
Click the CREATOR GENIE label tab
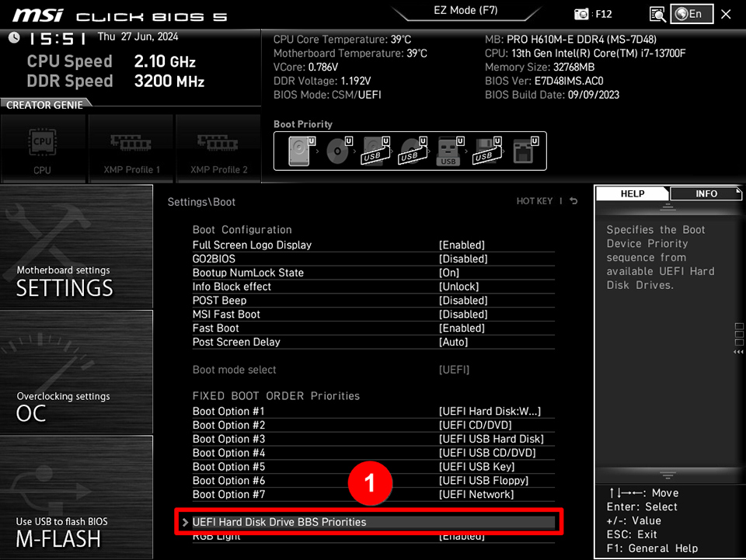coord(45,105)
